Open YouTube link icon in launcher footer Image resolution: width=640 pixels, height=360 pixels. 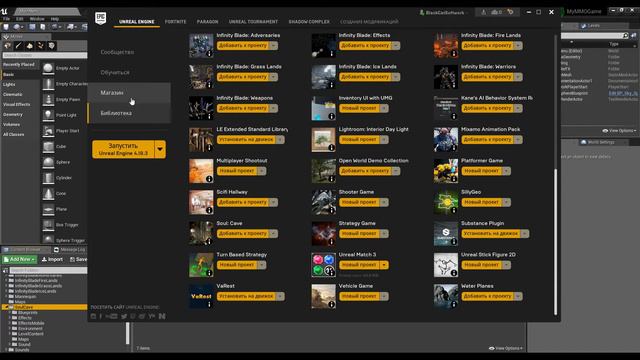[111, 316]
